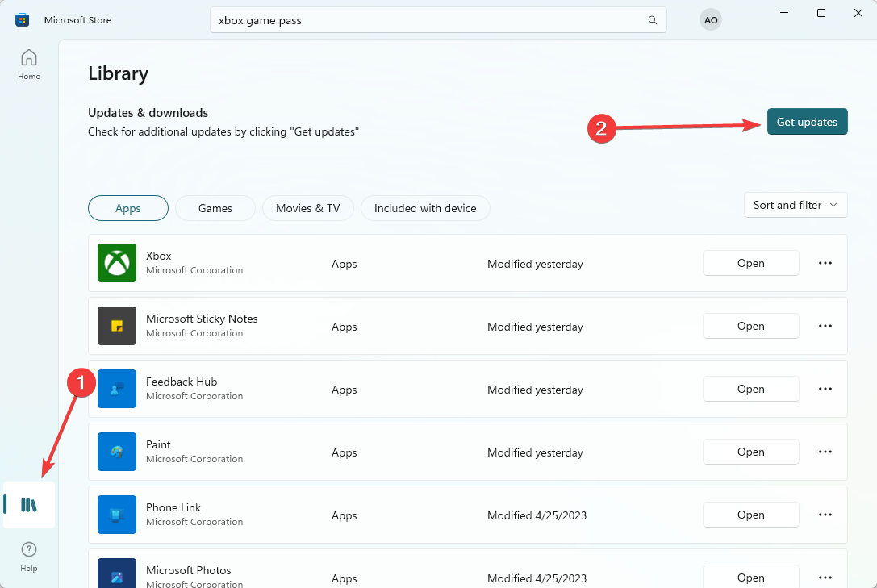
Task: Open Microsoft Sticky Notes app
Action: point(750,326)
